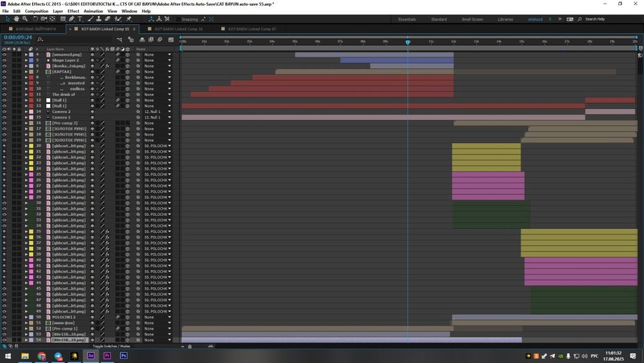Hide the Shape Layer 2 layer eye
Viewport: 644px width, 363px height.
tap(4, 60)
